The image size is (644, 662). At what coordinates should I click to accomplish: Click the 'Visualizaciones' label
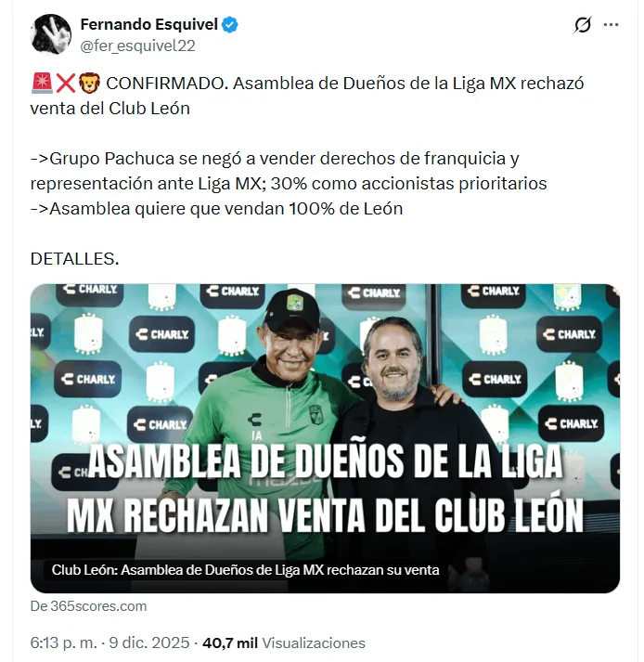pyautogui.click(x=314, y=643)
